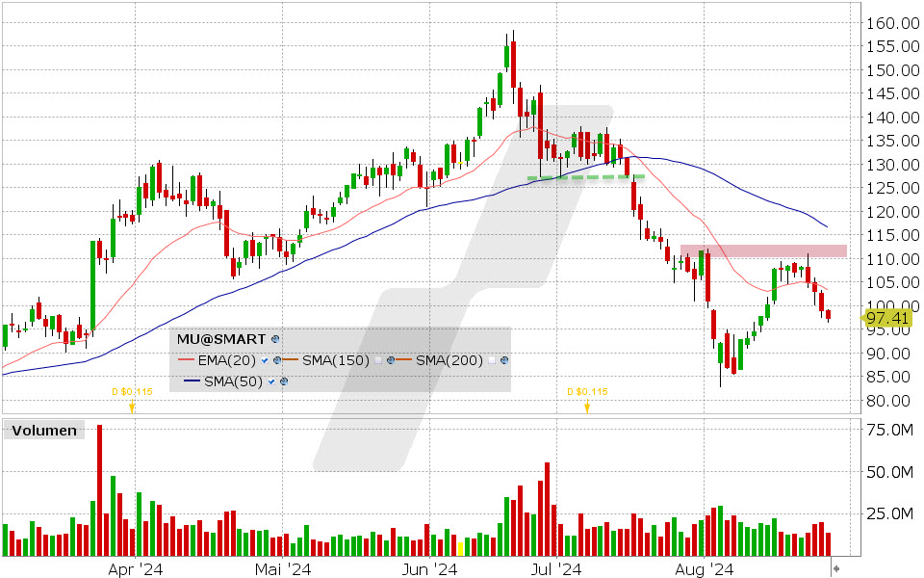Click the Aug '24 date axis label
The height and width of the screenshot is (578, 924).
[705, 569]
